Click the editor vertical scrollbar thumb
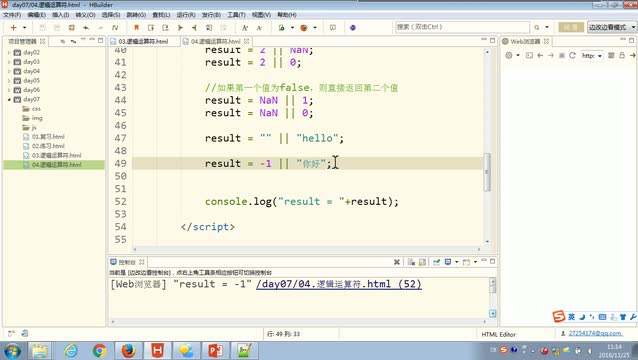This screenshot has width=638, height=360. (x=487, y=172)
